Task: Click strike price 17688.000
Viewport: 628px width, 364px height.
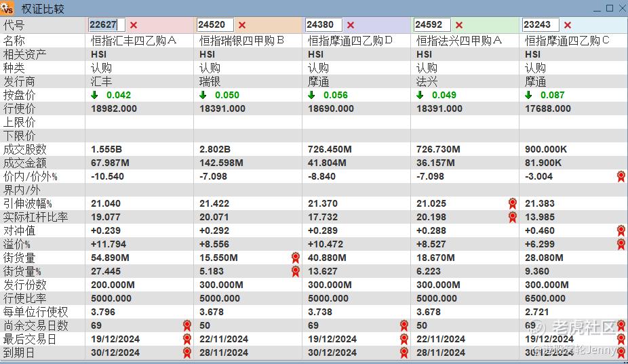Action: 548,108
